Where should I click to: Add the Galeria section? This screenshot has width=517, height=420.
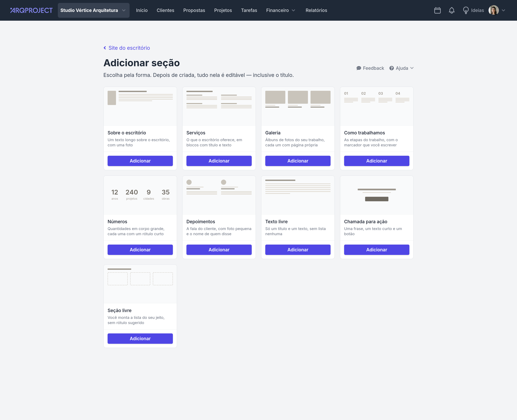(x=298, y=161)
